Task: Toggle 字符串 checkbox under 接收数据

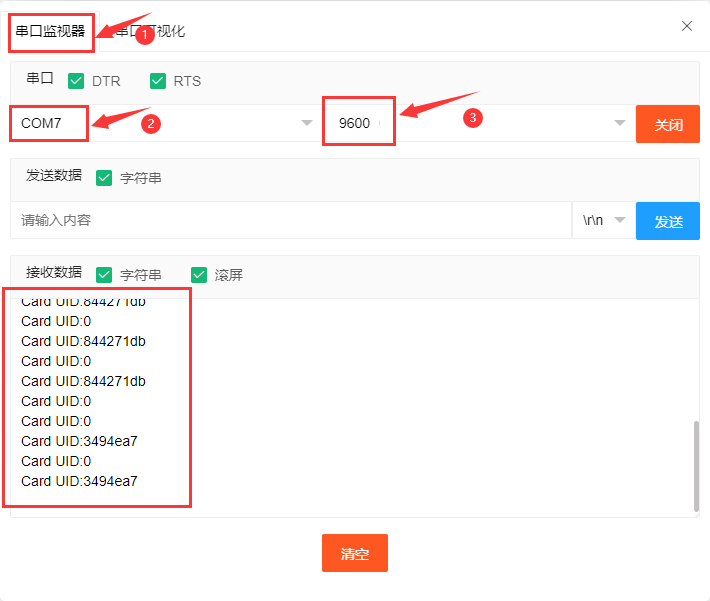Action: click(x=104, y=274)
